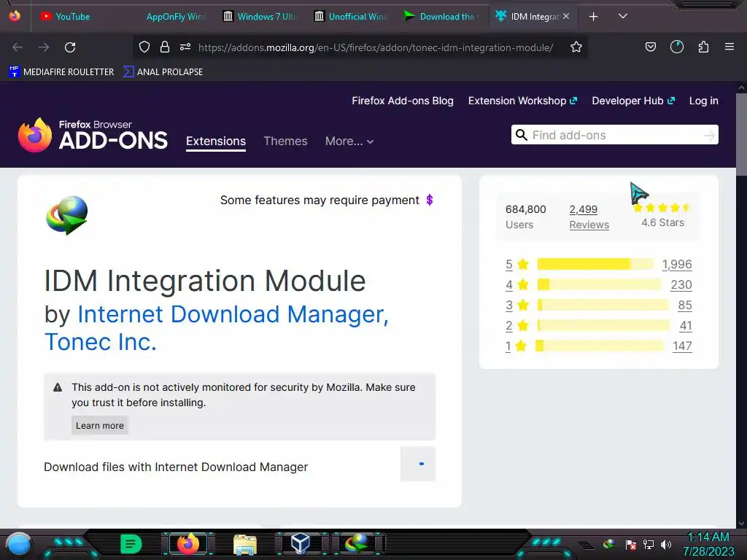
Task: Expand the More… dropdown menu
Action: (349, 141)
